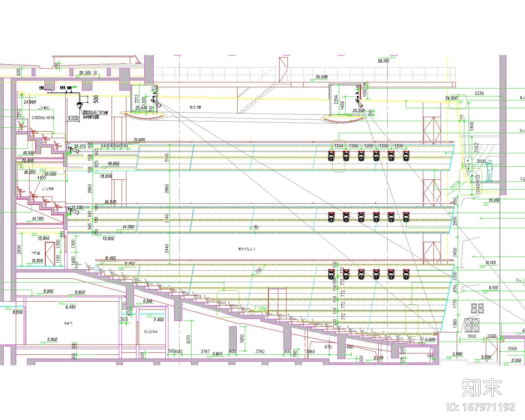Click the 25.540 catwalk elevation label
The image size is (525, 420).
coord(141,108)
